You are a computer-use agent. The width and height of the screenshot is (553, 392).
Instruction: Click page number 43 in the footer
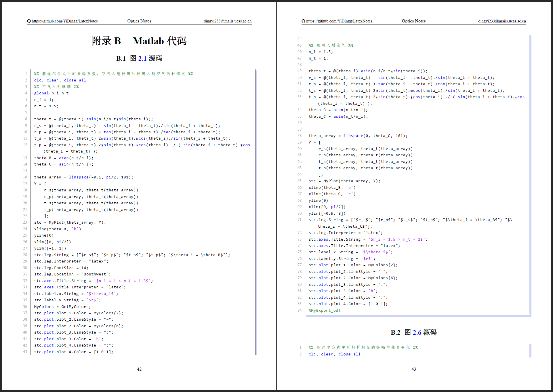(x=414, y=369)
